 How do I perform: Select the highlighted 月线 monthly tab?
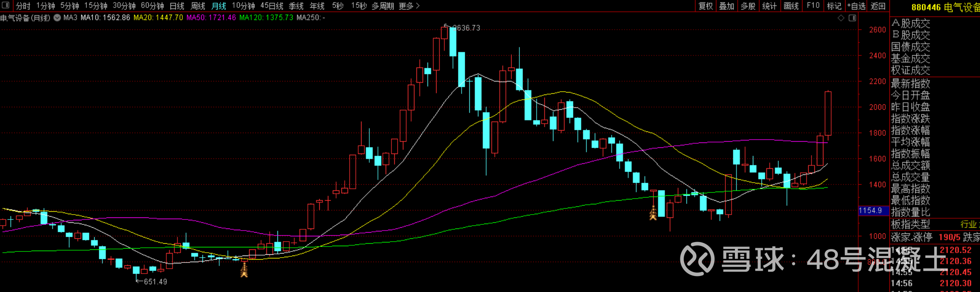click(x=219, y=6)
